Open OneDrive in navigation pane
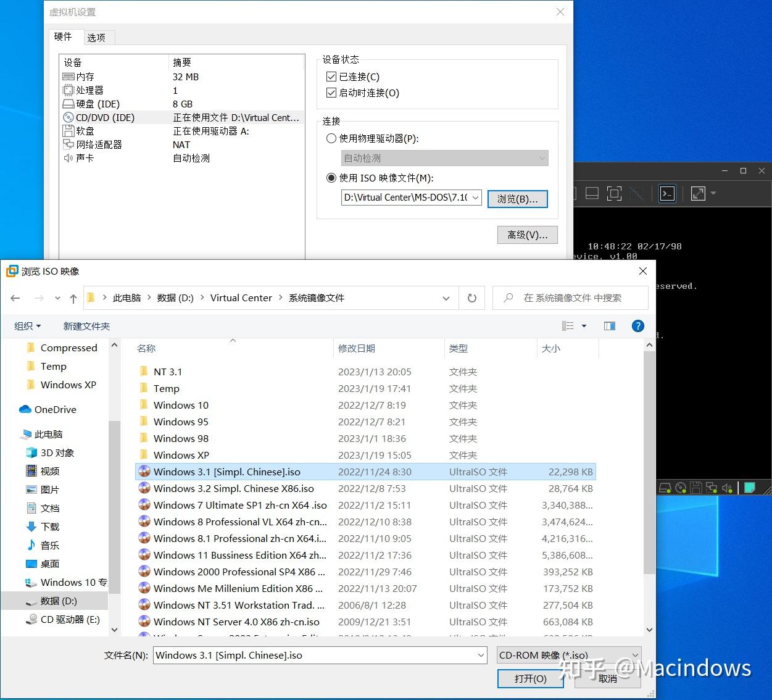This screenshot has height=700, width=772. (48, 409)
